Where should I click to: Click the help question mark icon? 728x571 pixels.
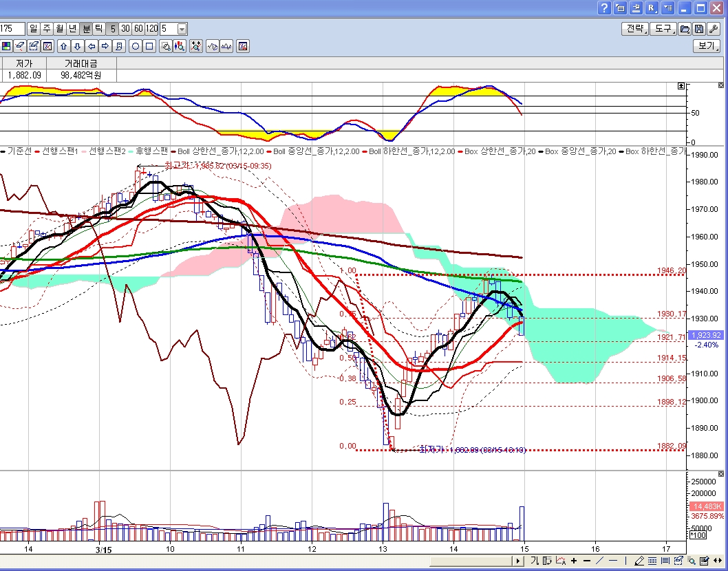coord(603,8)
